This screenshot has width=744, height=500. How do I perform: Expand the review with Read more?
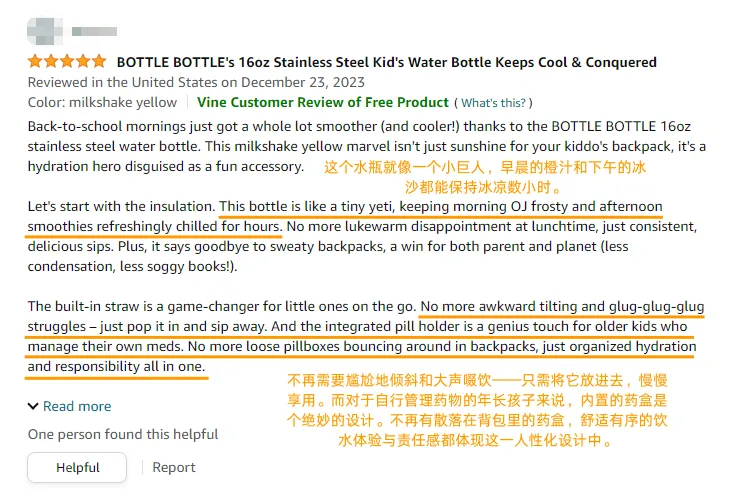(77, 406)
